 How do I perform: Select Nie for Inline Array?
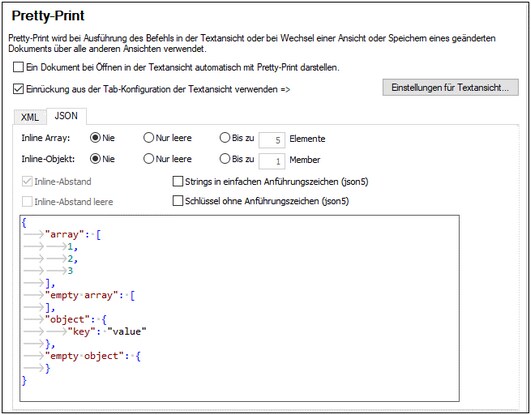point(95,138)
